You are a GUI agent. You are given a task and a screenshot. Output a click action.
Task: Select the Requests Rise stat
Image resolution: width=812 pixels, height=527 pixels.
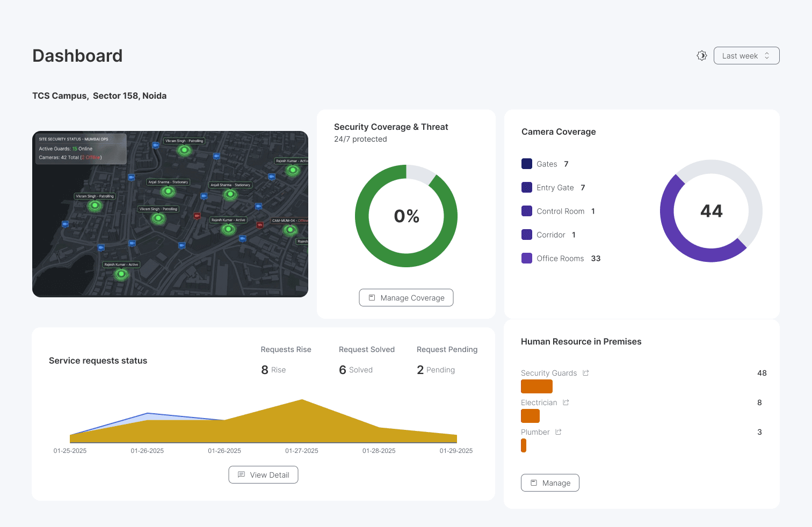click(286, 360)
